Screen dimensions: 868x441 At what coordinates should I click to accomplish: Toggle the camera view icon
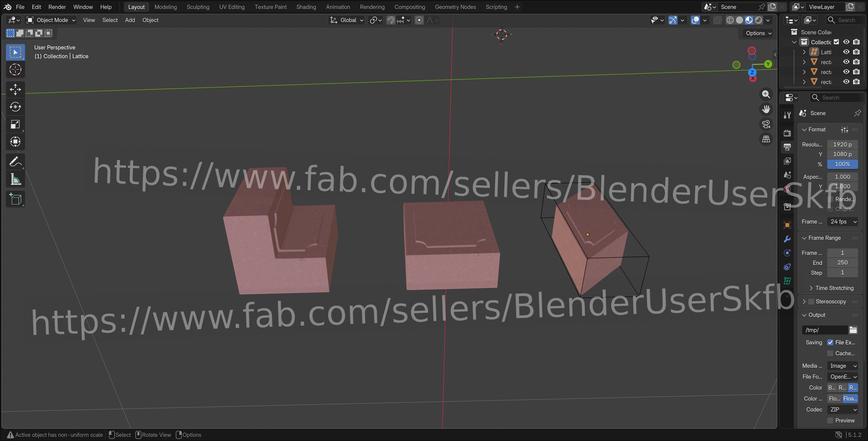(766, 124)
